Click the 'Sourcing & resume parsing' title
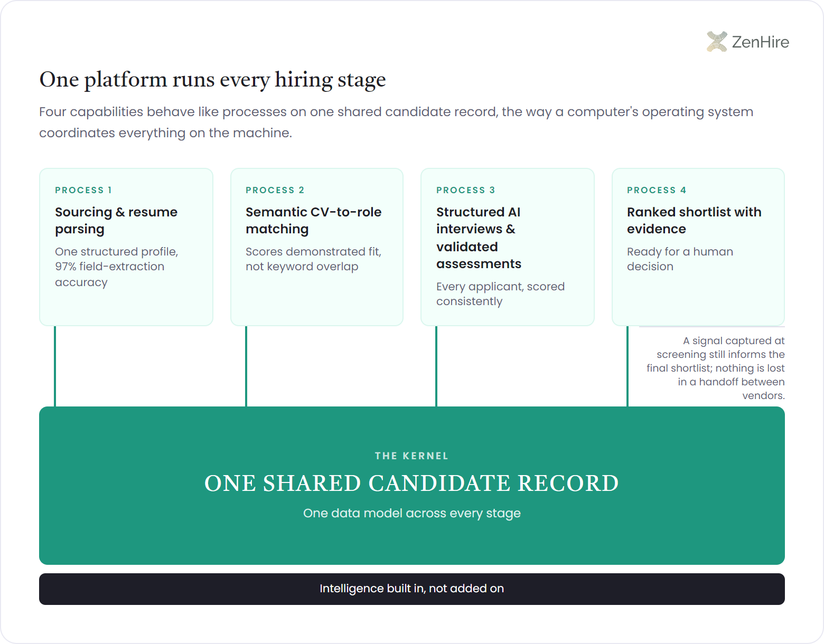This screenshot has height=644, width=824. 116,220
